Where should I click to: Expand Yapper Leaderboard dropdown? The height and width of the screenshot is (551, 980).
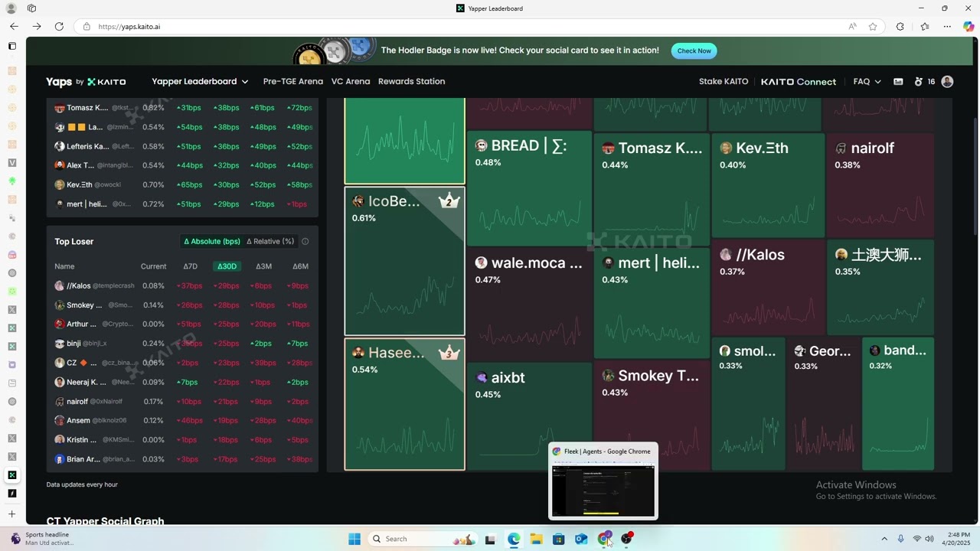[200, 81]
